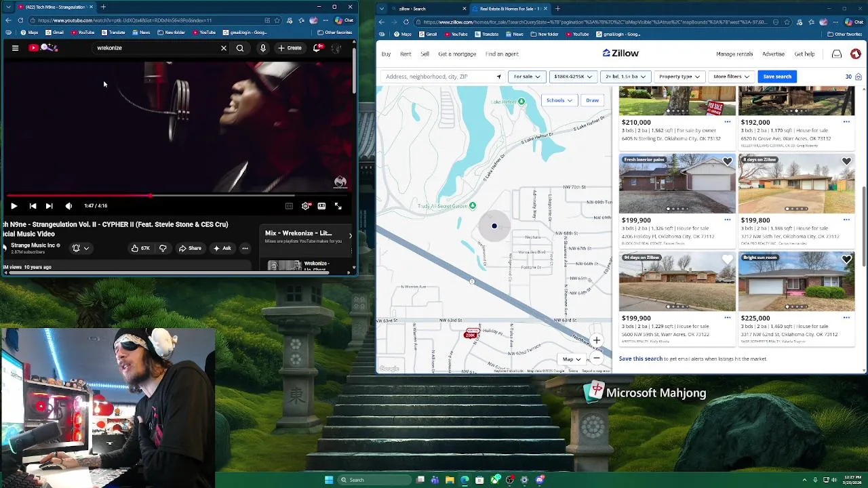Enter fullscreen in YouTube player
This screenshot has width=868, height=488.
[x=338, y=206]
